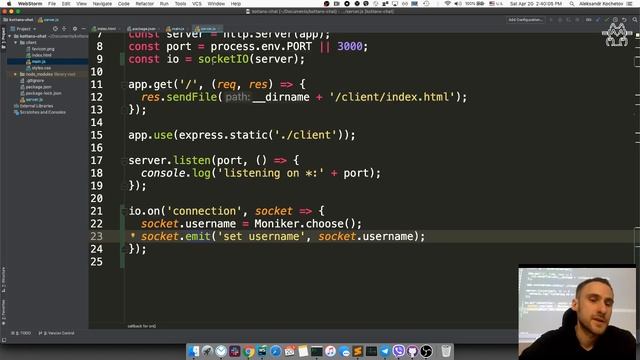The image size is (640, 360).
Task: Open Telegram from the Dock
Action: 385,351
